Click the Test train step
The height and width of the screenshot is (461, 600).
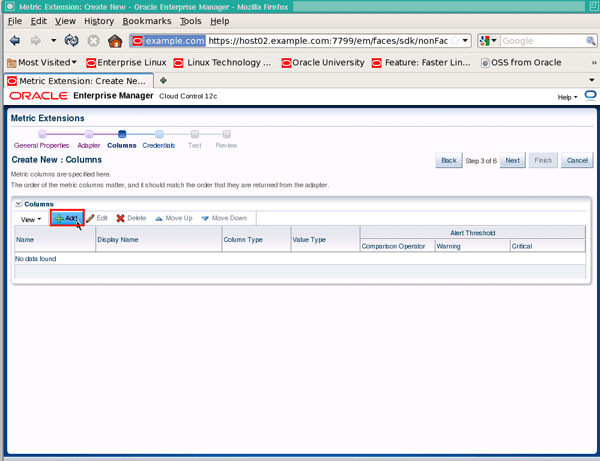[195, 145]
